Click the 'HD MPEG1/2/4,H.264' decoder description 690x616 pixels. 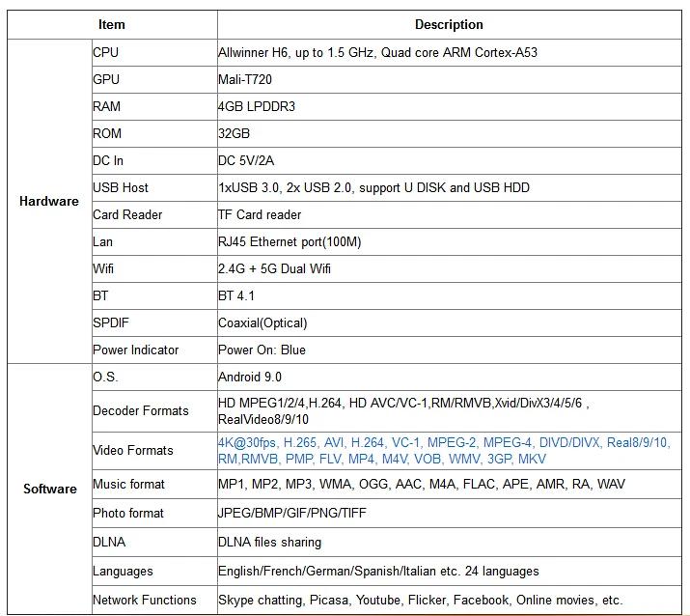pyautogui.click(x=404, y=410)
